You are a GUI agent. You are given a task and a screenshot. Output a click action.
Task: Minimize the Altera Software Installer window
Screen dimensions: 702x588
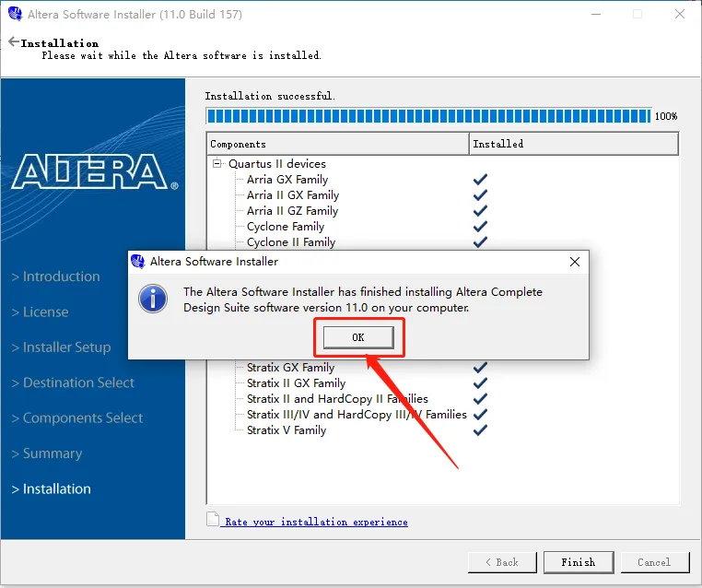tap(596, 14)
